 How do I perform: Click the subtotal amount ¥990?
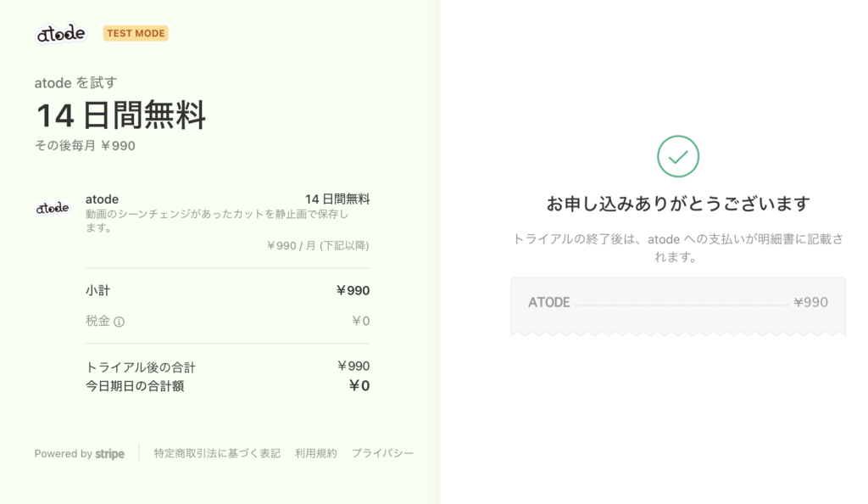pyautogui.click(x=353, y=290)
